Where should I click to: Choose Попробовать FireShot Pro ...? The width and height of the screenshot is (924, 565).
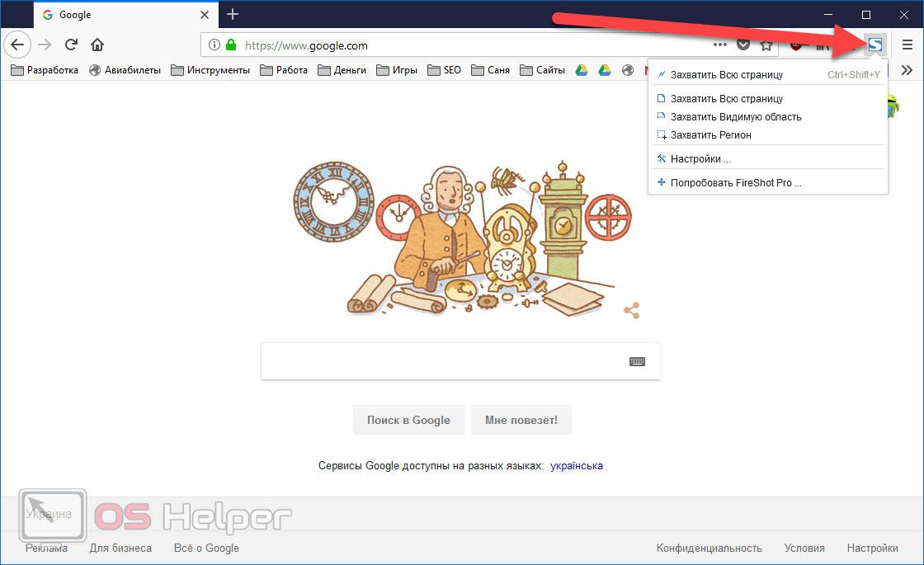(768, 182)
